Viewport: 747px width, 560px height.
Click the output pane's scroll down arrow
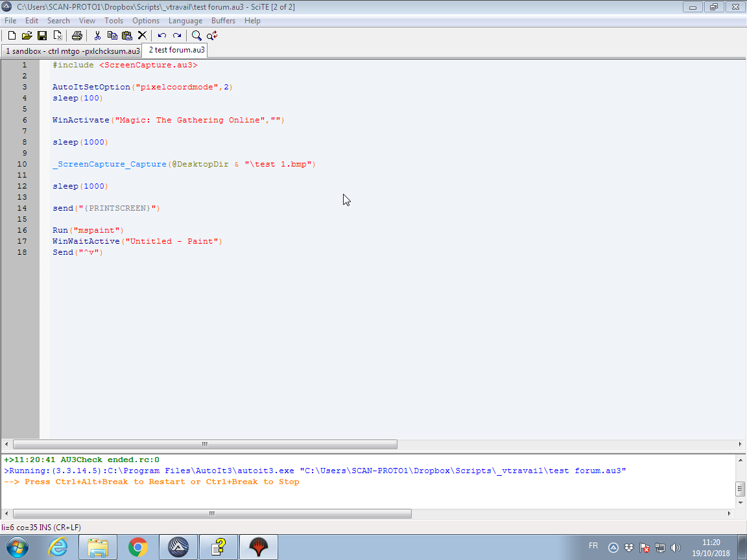tap(740, 502)
